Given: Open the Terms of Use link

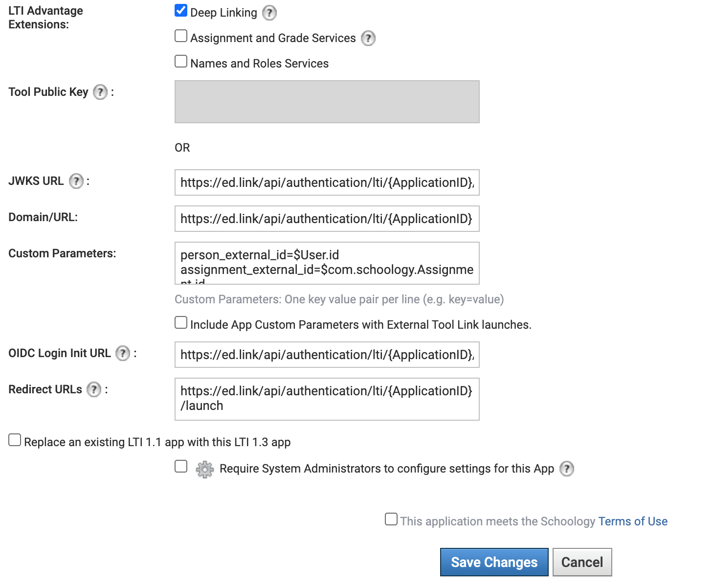Looking at the screenshot, I should click(633, 521).
